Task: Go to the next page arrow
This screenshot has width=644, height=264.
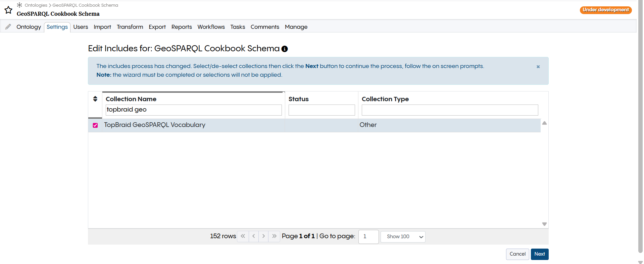Action: [x=263, y=236]
